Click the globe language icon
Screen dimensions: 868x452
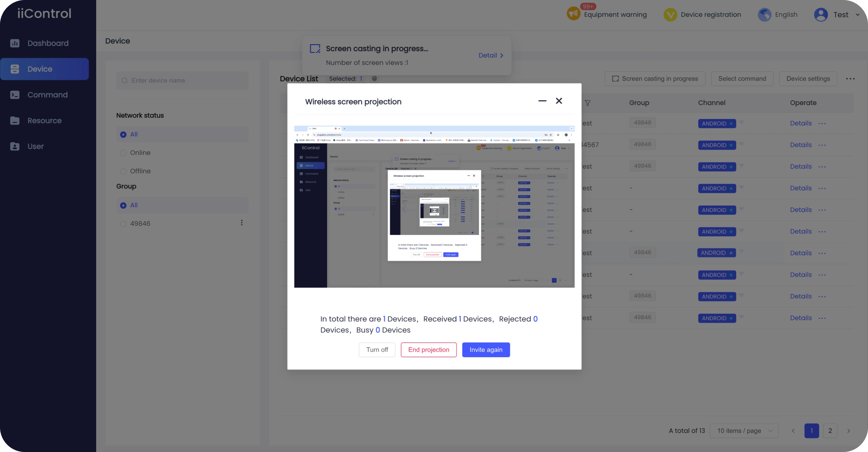coord(764,15)
